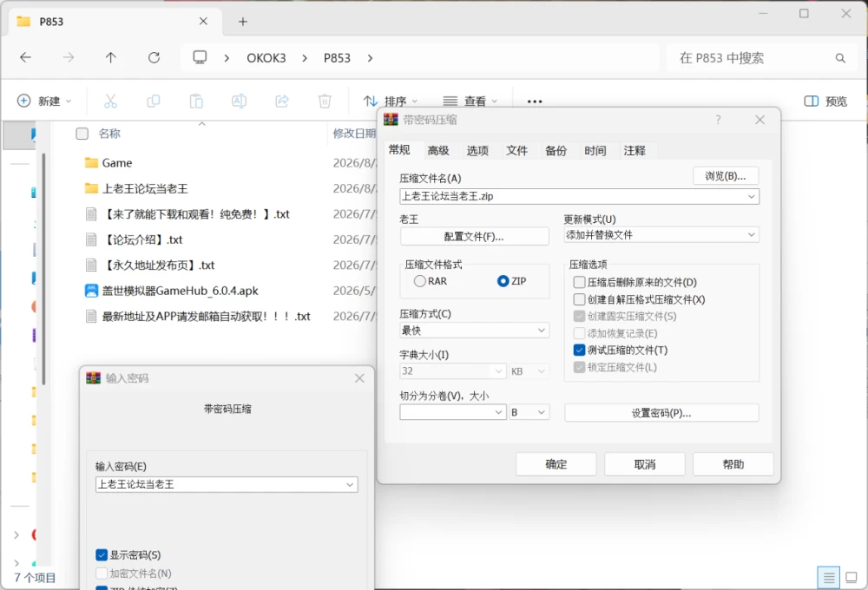Check 创建自解压格式压缩文件(X)
Screen dimensions: 868x590
579,299
